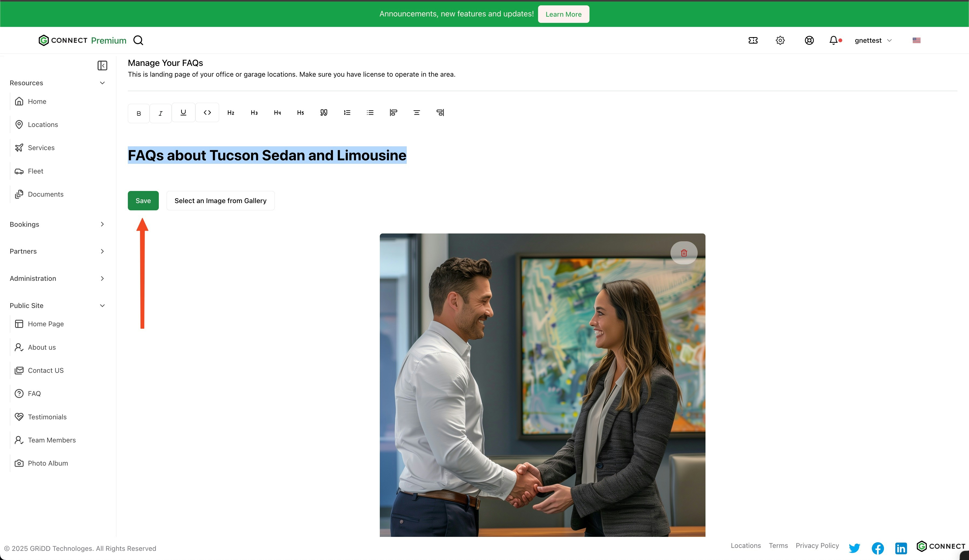
Task: Open FAQ in Public Site menu
Action: click(34, 394)
